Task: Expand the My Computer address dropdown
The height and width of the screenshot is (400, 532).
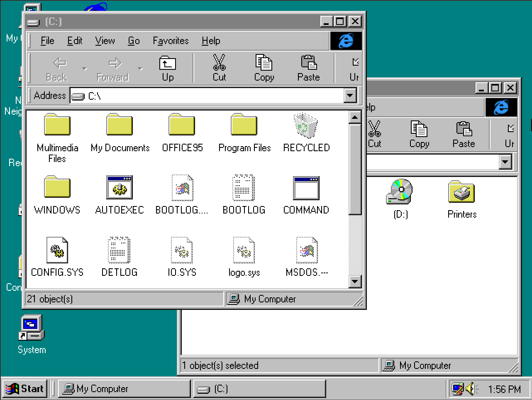Action: point(505,162)
